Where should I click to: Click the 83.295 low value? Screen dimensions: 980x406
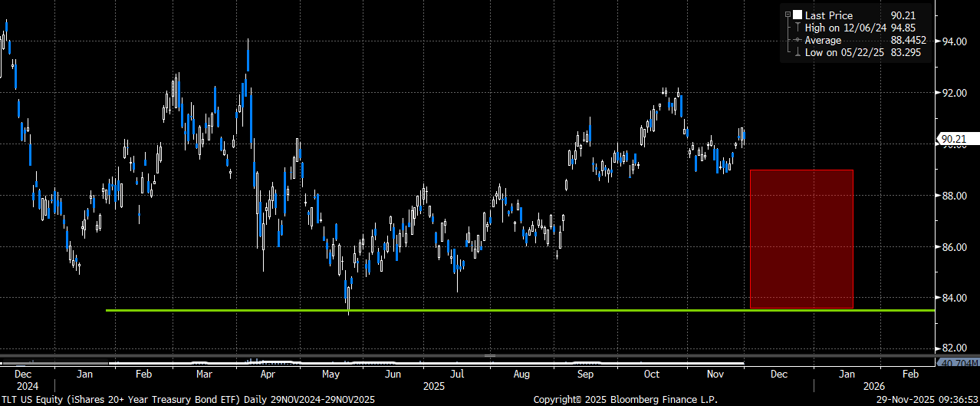click(x=906, y=52)
